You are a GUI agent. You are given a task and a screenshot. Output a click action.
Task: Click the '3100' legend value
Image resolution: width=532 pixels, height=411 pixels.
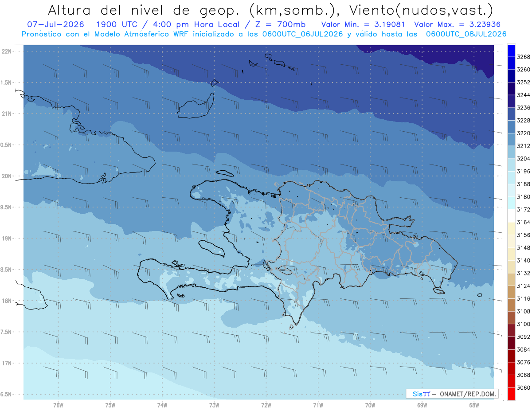click(x=524, y=325)
